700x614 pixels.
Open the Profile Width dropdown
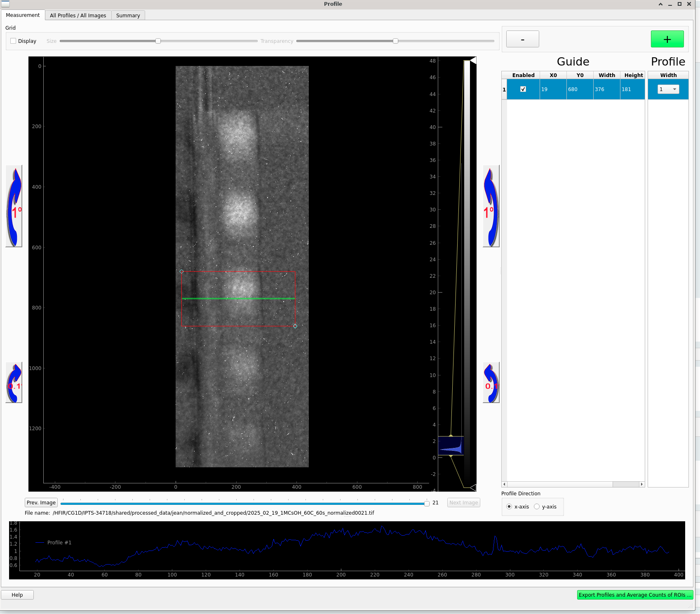(x=668, y=89)
